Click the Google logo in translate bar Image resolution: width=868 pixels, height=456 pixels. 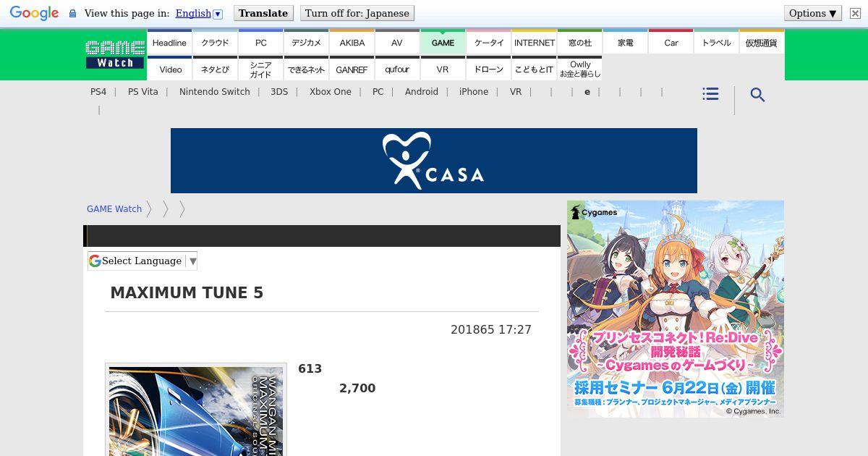(34, 13)
